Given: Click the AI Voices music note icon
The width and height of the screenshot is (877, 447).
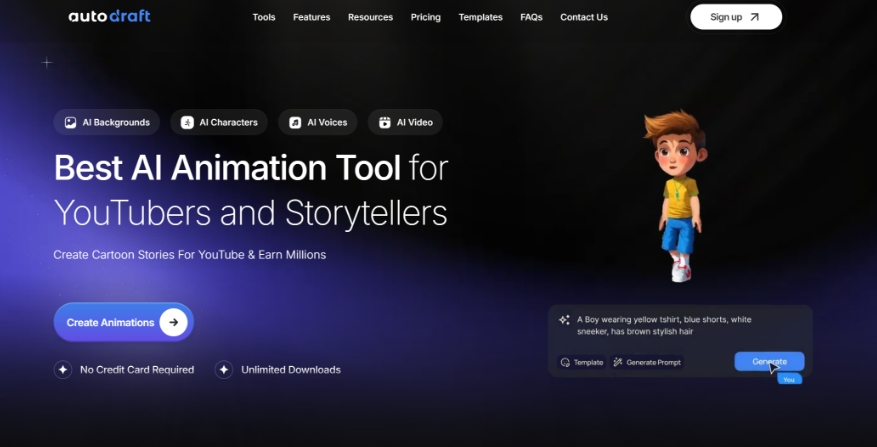Looking at the screenshot, I should point(295,123).
